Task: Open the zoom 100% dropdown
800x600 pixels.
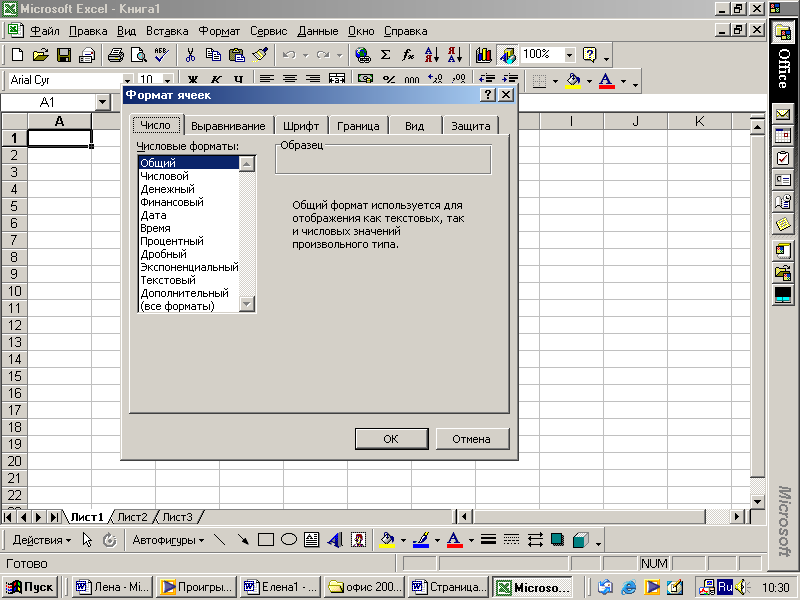Action: (570, 55)
